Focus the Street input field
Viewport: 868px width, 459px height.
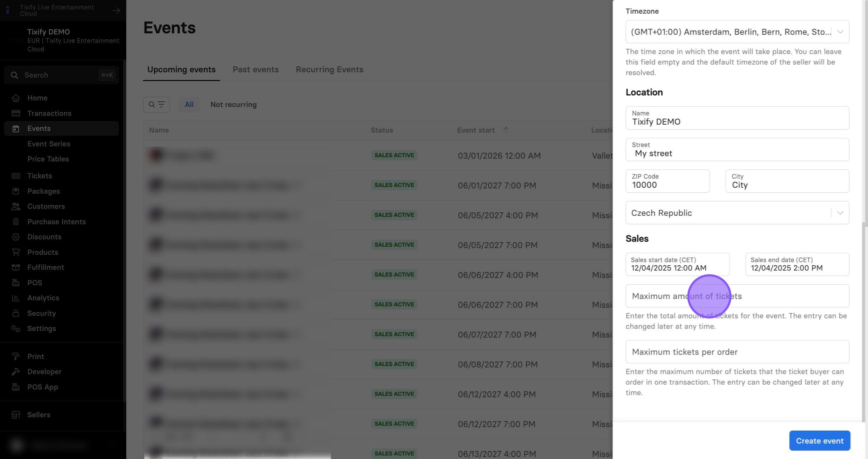737,149
